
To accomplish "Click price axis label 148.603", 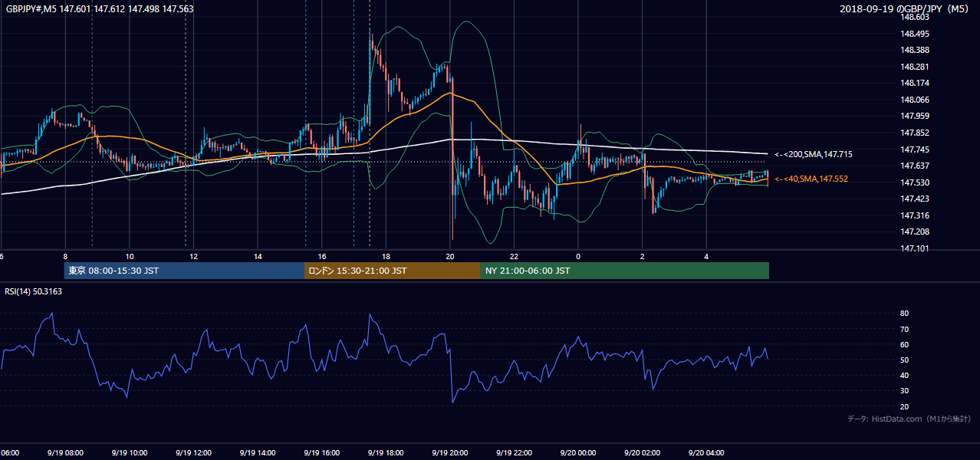I will tap(914, 17).
